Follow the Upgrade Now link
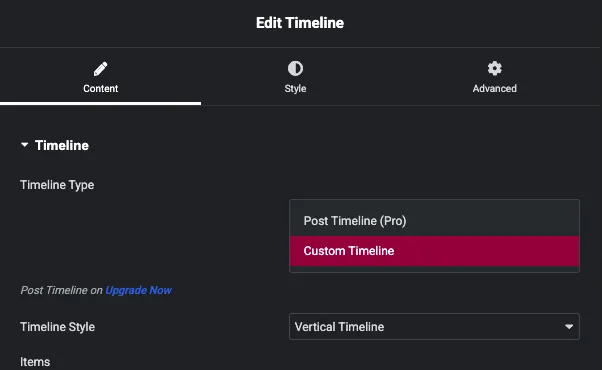This screenshot has height=370, width=602. pyautogui.click(x=139, y=290)
